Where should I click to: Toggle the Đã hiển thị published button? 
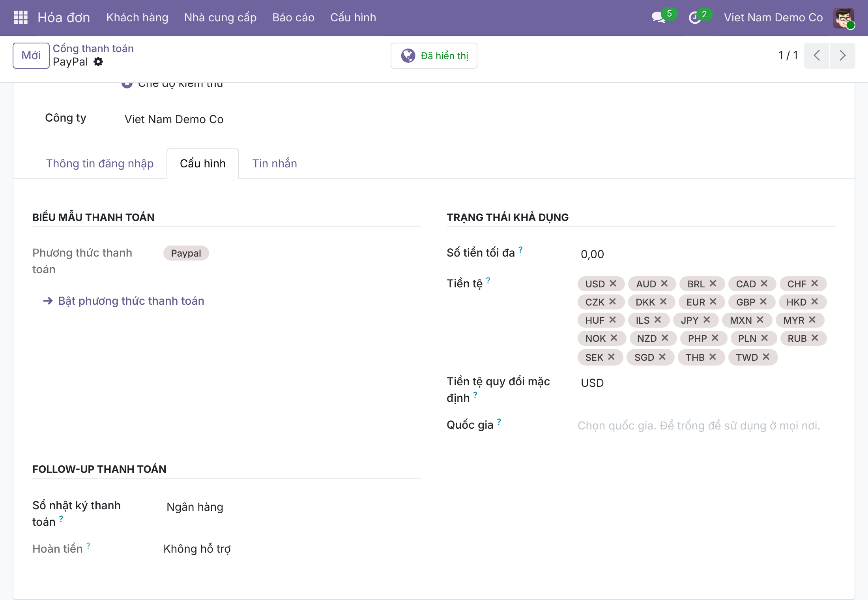[434, 56]
